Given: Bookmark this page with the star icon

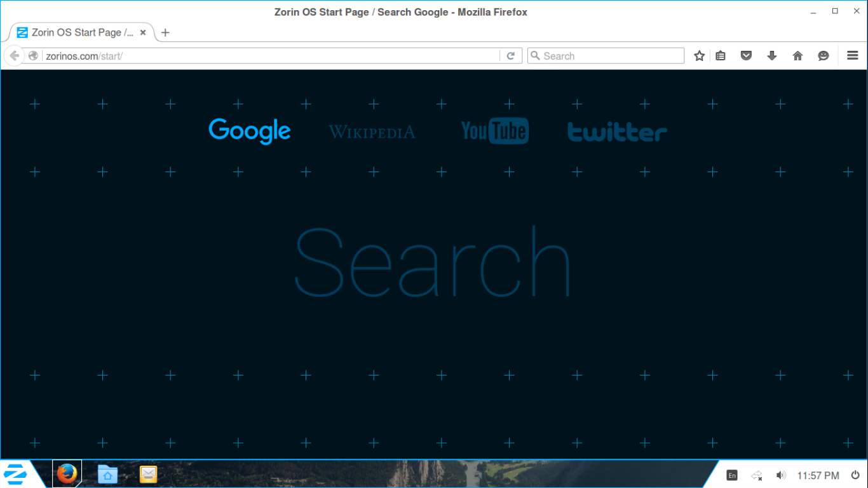Looking at the screenshot, I should 700,56.
